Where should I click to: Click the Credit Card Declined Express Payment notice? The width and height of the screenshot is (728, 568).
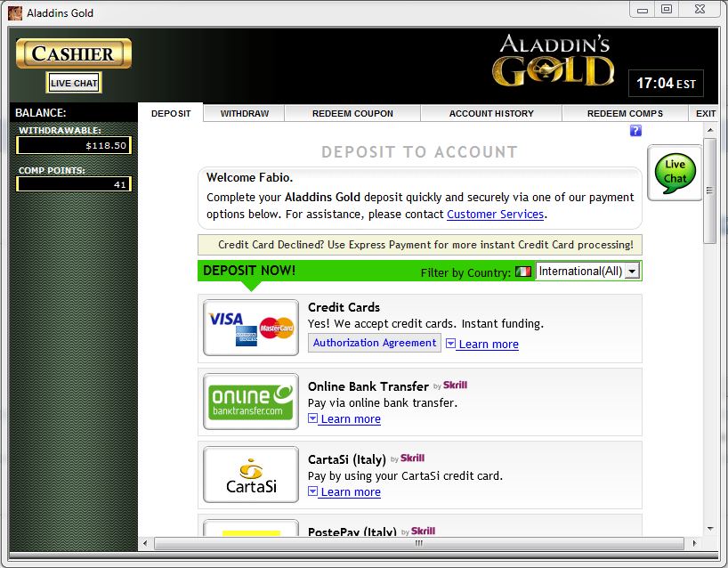point(420,245)
